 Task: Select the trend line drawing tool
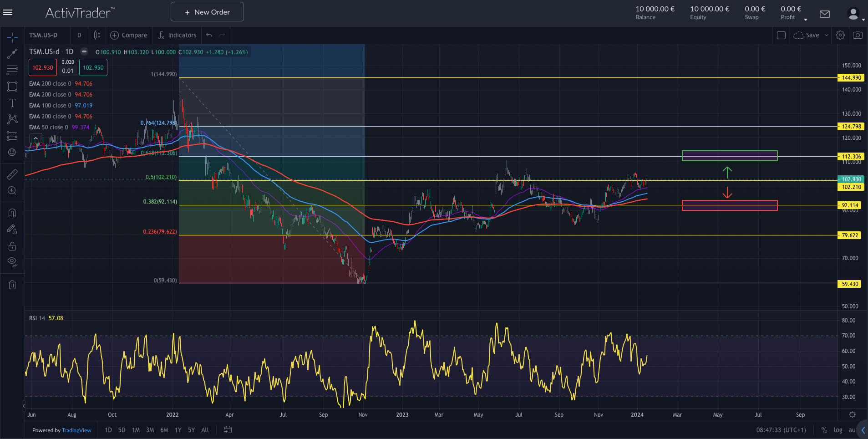[x=12, y=54]
